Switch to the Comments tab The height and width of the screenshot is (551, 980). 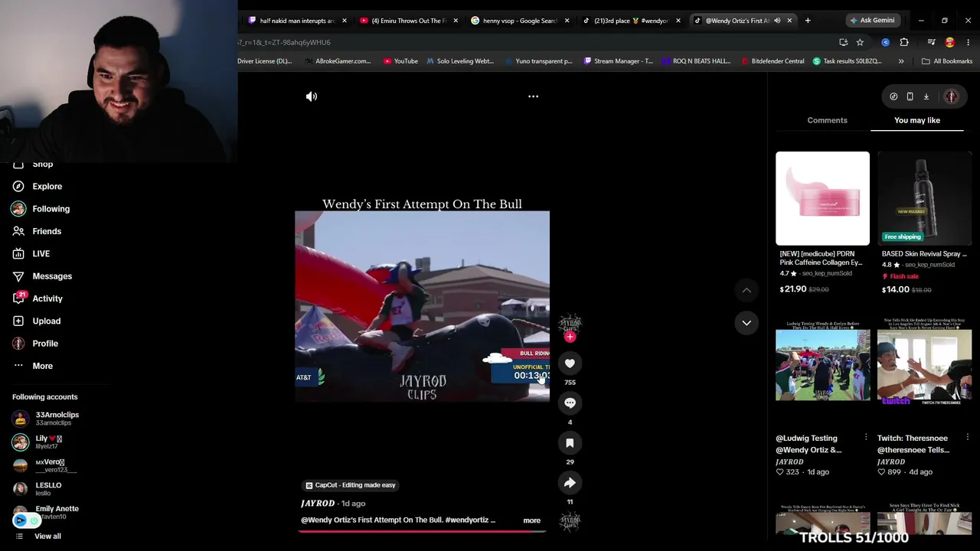[827, 120]
